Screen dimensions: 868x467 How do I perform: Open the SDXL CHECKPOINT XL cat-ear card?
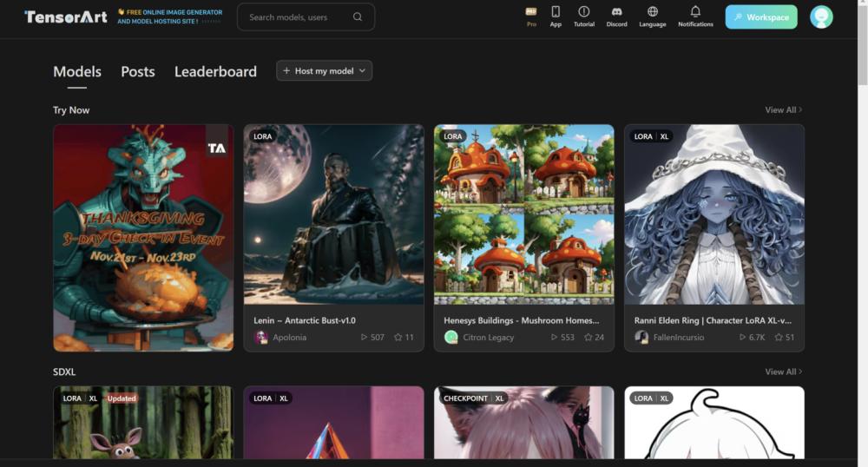coord(523,422)
